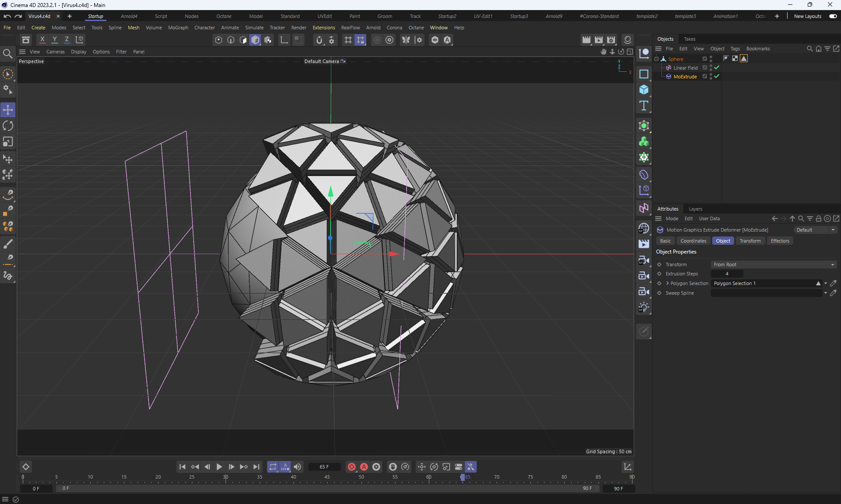Expand the Polygon Selection parameter
Viewport: 841px width, 504px height.
(x=667, y=283)
